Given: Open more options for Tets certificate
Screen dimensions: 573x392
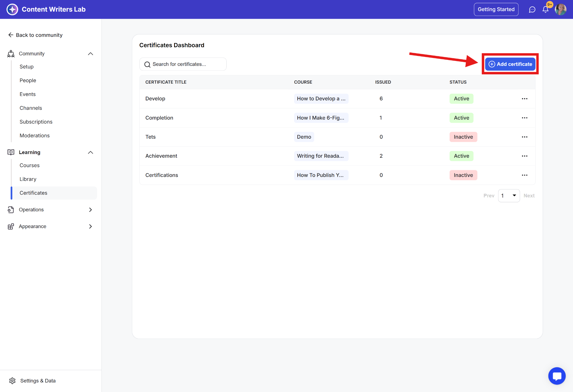Looking at the screenshot, I should click(524, 137).
